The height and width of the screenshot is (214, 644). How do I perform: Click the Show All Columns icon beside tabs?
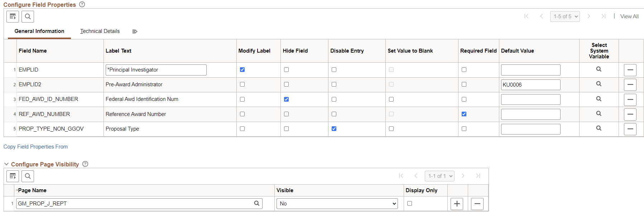click(135, 31)
